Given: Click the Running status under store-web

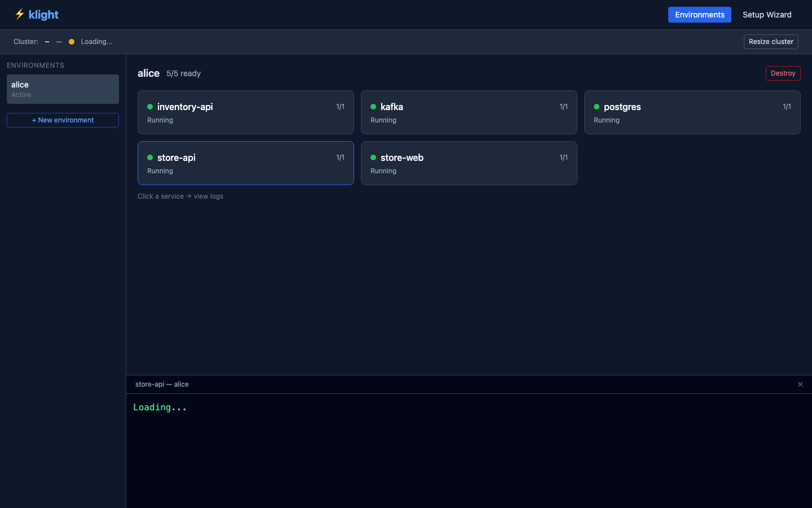Looking at the screenshot, I should [x=383, y=171].
